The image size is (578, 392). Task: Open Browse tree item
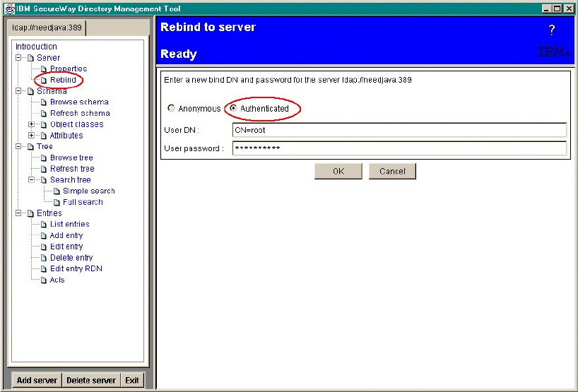coord(71,158)
